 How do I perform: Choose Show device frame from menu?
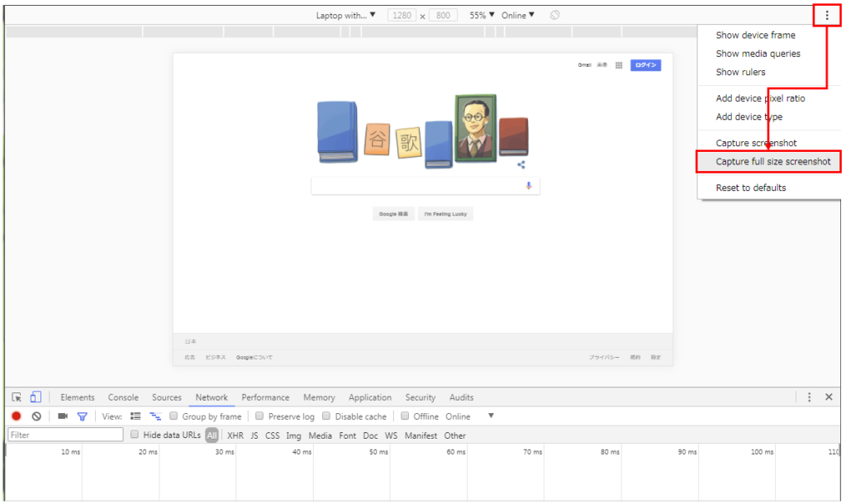coord(755,36)
